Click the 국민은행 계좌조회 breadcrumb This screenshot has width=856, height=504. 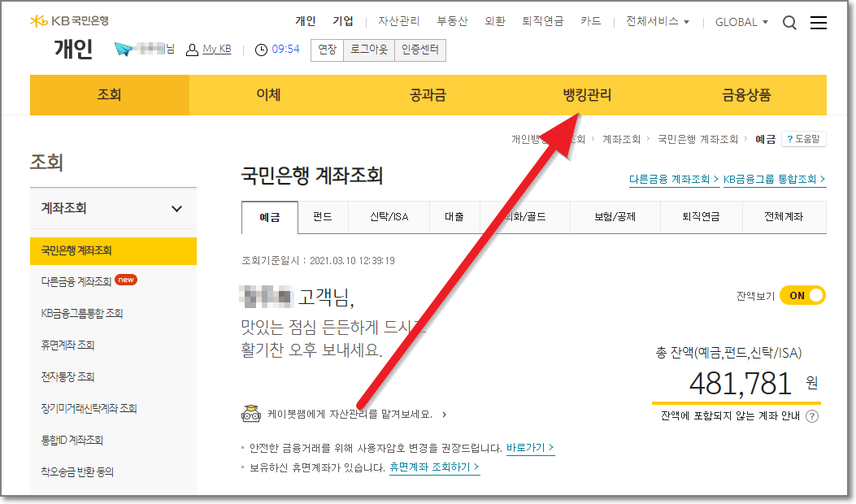pyautogui.click(x=697, y=139)
